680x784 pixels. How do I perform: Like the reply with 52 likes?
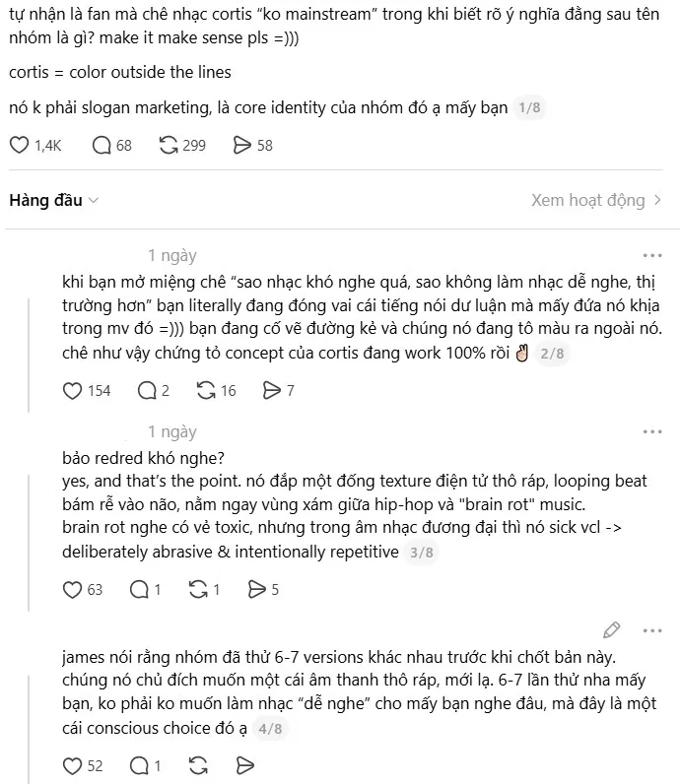[x=72, y=765]
